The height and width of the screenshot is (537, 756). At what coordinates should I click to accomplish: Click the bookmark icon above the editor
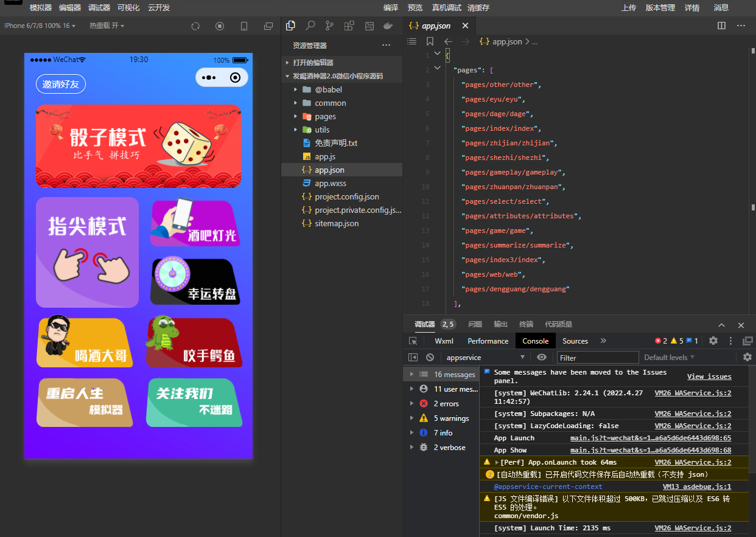(430, 41)
